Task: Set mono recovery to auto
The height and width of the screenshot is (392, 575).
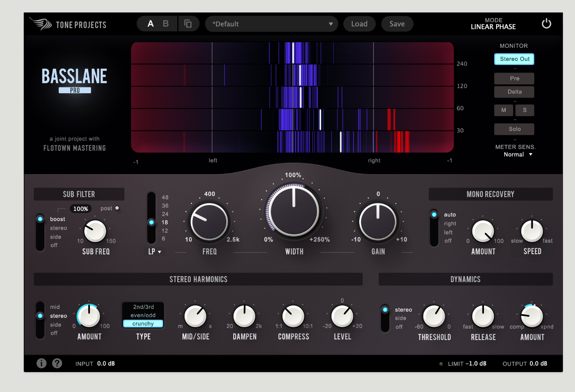Action: pyautogui.click(x=450, y=214)
